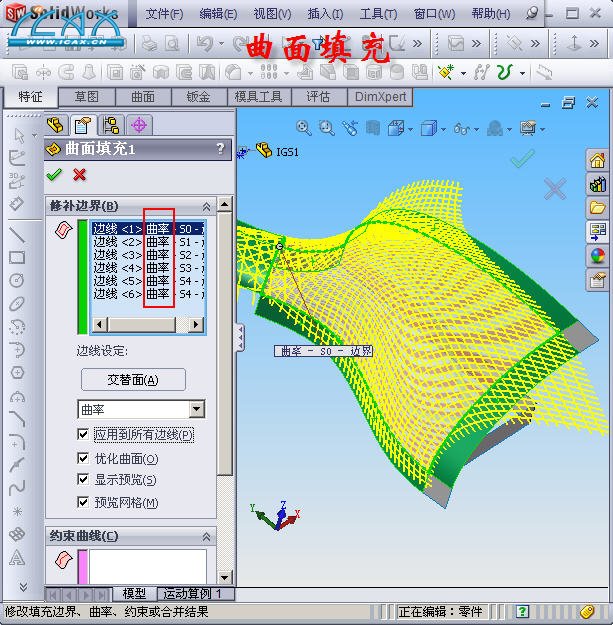Expand the IGS1 flyout feature tree
Screen dimensions: 613x625
[243, 152]
